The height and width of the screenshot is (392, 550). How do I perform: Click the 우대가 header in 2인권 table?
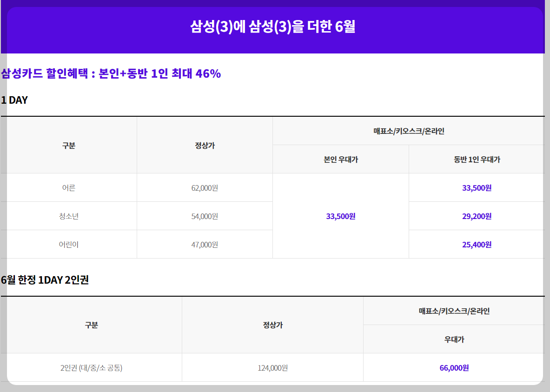454,339
